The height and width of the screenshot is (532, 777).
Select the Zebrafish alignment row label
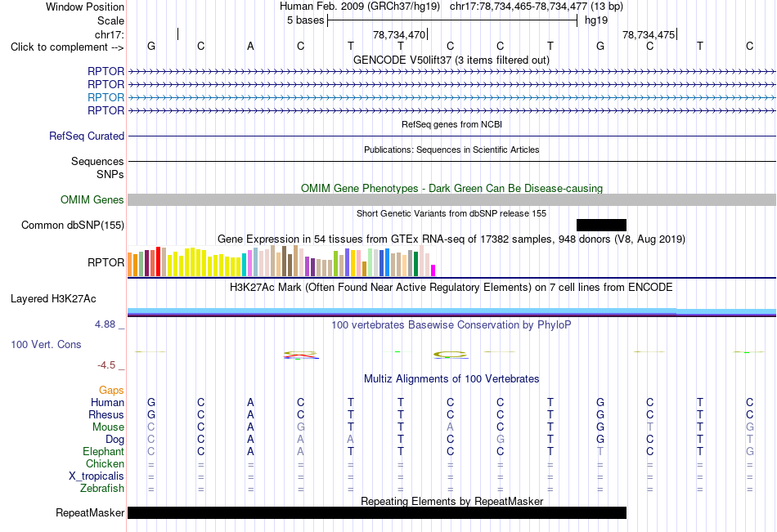[x=102, y=489]
